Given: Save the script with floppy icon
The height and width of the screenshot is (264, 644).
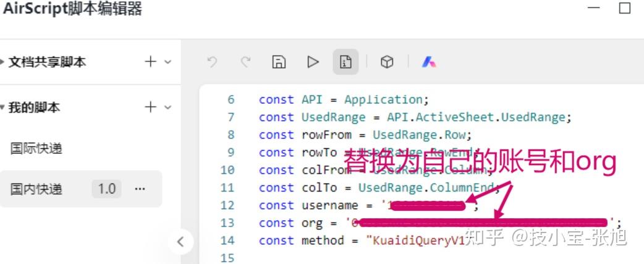Looking at the screenshot, I should (279, 62).
